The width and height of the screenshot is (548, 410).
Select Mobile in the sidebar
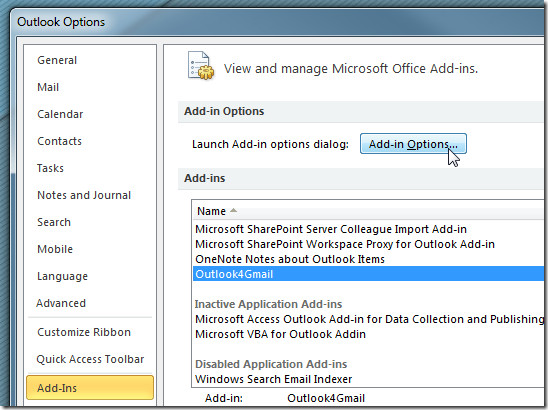coord(55,249)
